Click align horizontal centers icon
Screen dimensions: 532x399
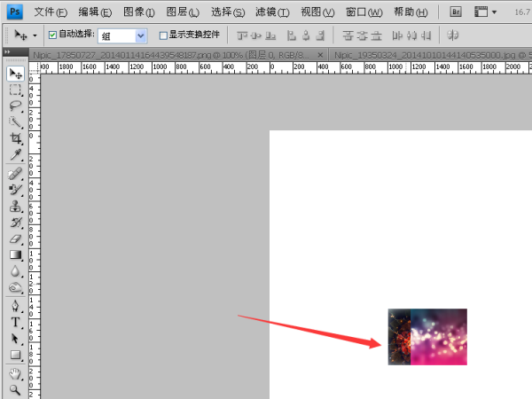coord(306,35)
